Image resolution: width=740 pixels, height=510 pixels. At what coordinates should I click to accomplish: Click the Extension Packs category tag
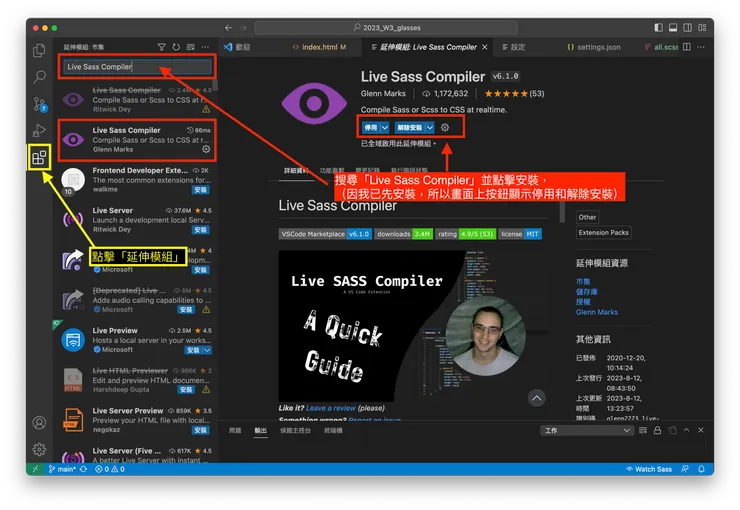click(603, 233)
